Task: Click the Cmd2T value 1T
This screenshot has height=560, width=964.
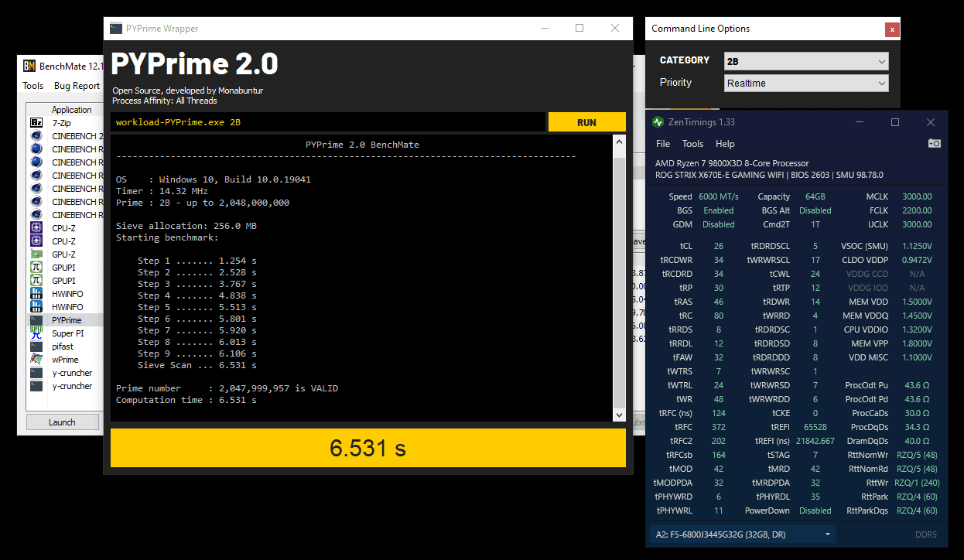Action: [x=815, y=224]
